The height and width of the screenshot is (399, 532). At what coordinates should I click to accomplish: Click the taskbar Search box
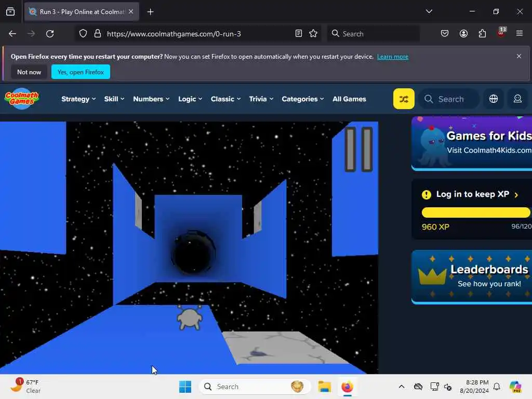click(255, 387)
